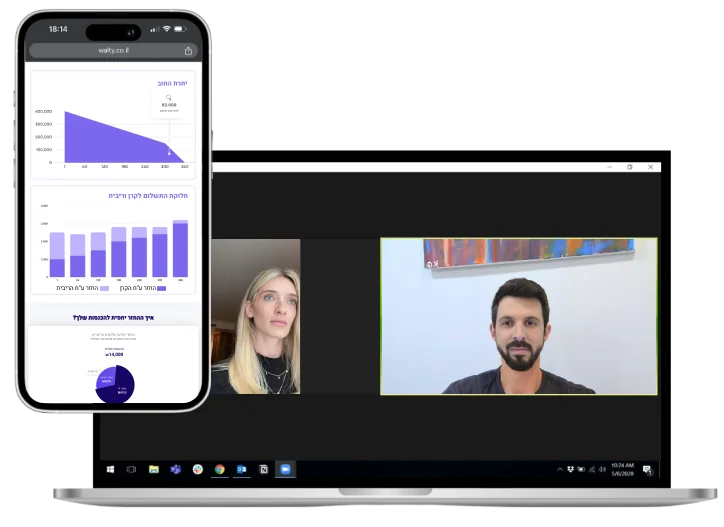The image size is (724, 527).
Task: Tap the 82,000 tooltip value
Action: click(169, 105)
